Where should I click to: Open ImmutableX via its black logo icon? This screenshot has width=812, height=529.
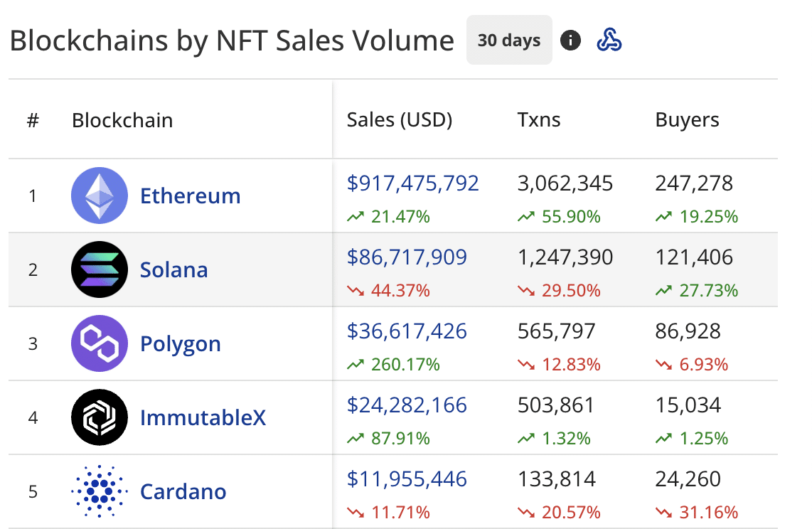(x=100, y=417)
